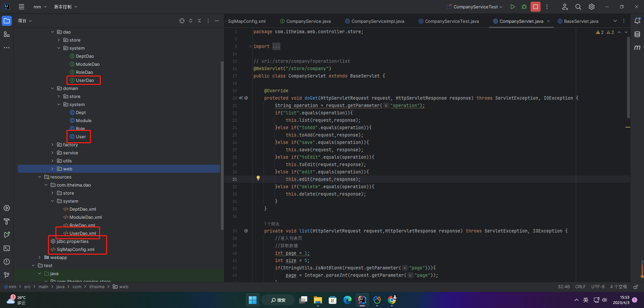Select jdbc.properties file
644x308 pixels.
point(70,241)
